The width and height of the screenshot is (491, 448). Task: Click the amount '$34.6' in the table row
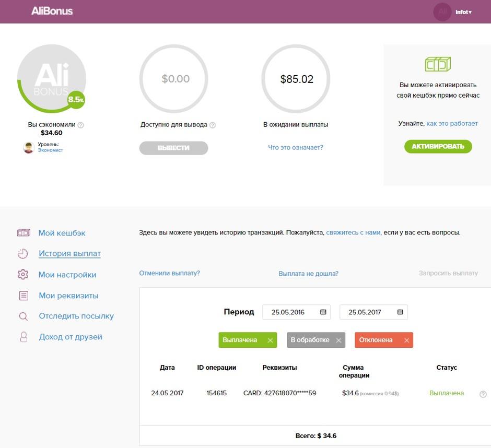(350, 393)
